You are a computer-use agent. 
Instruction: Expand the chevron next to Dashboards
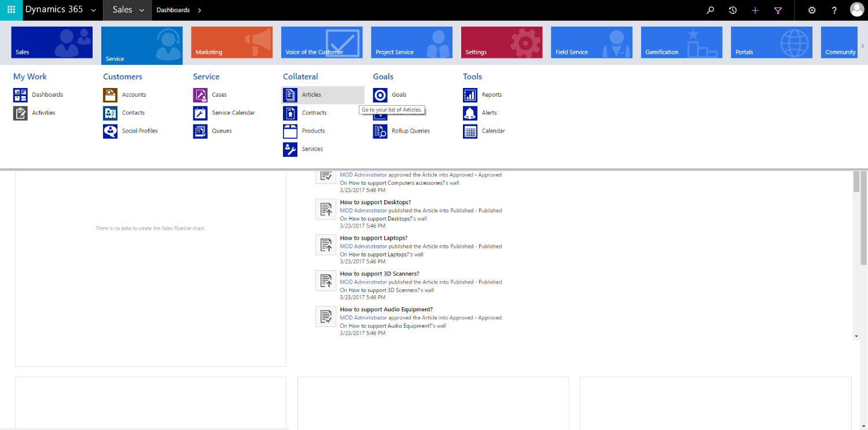(x=200, y=10)
